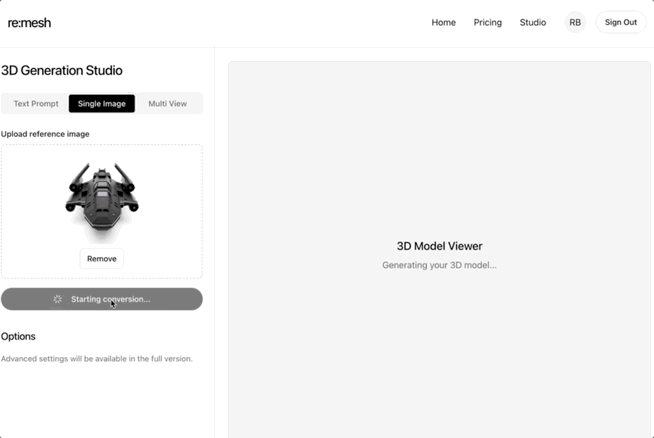Click the 3D Model Viewer heading
654x438 pixels.
pyautogui.click(x=439, y=246)
